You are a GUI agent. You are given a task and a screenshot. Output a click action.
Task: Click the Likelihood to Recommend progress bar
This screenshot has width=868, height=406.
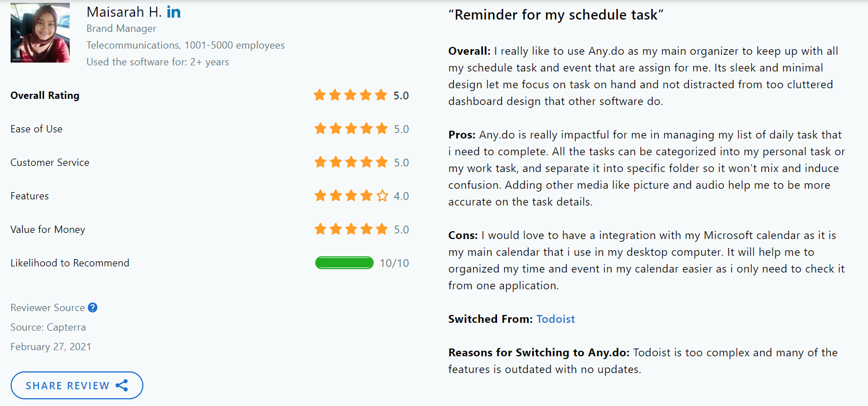[344, 262]
